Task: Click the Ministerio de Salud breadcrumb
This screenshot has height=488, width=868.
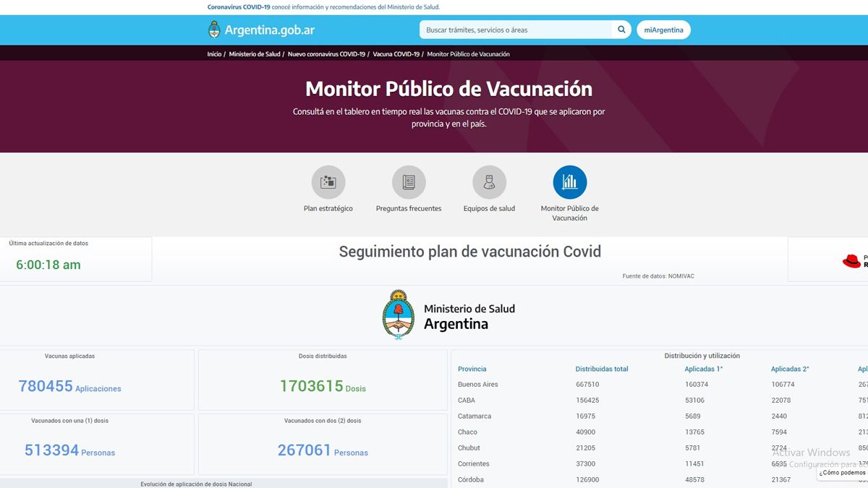Action: click(x=255, y=53)
